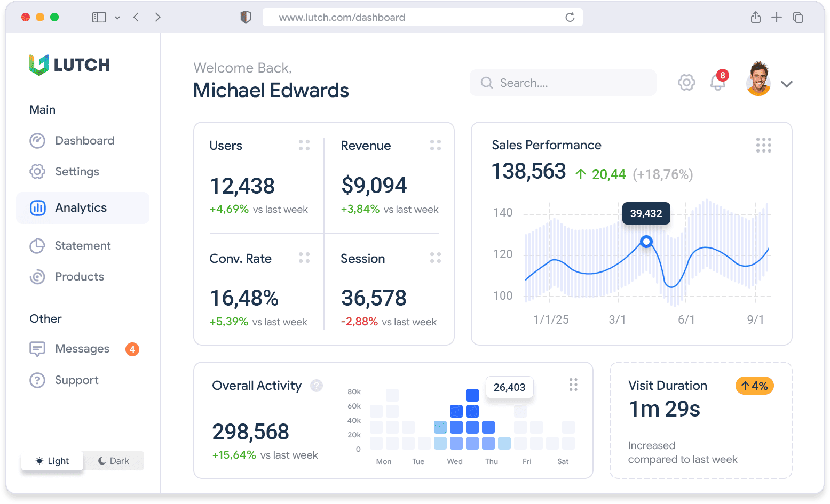Image resolution: width=830 pixels, height=504 pixels.
Task: Expand the user profile dropdown chevron
Action: click(x=786, y=84)
